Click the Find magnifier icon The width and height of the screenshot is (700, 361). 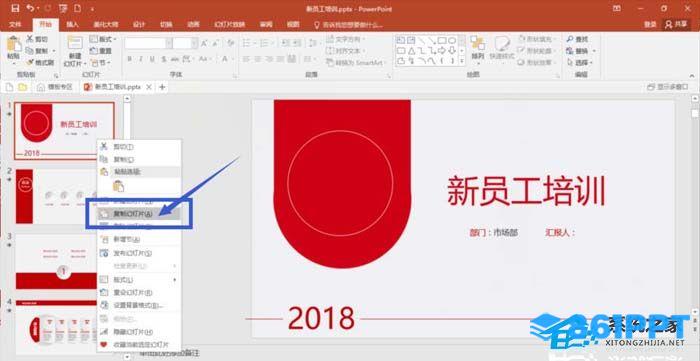coord(570,39)
